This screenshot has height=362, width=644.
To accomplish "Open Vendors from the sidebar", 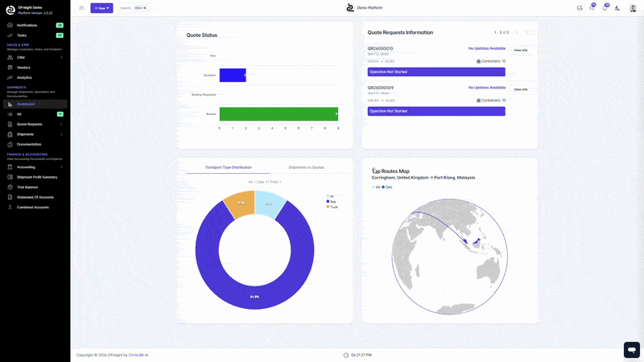I will point(23,68).
